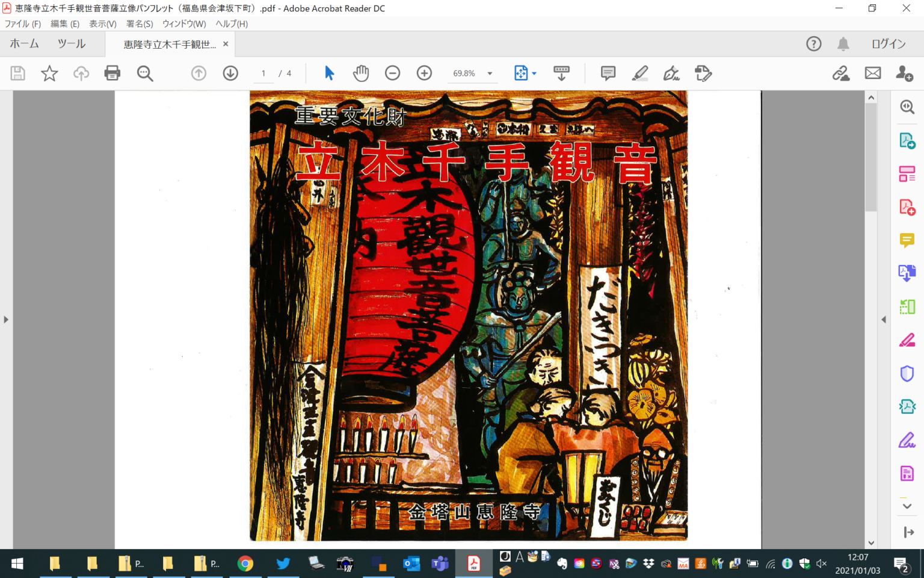The image size is (924, 578).
Task: Click the ログイン sign-in button
Action: [x=889, y=44]
